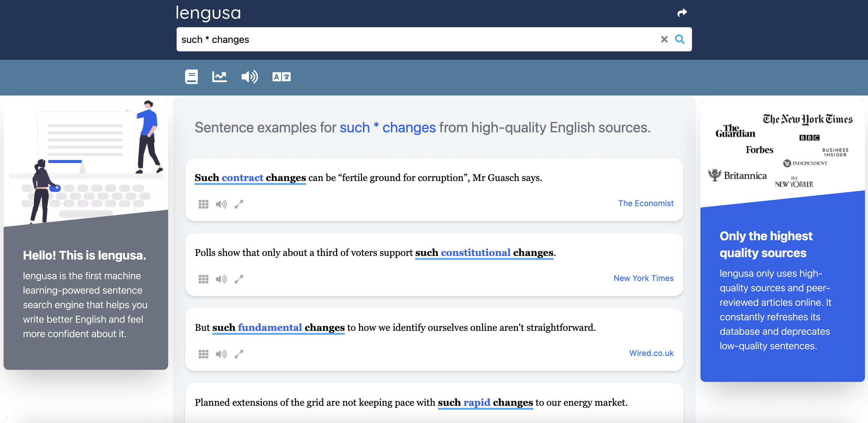This screenshot has width=868, height=423.
Task: Click 'Only the highest quality sources' heading
Action: click(x=766, y=244)
